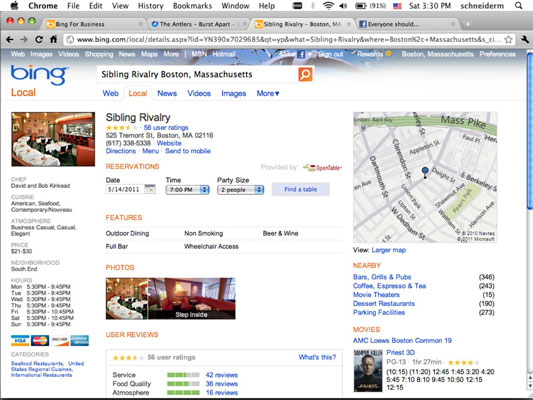The width and height of the screenshot is (533, 400).
Task: Click the US flag input source icon
Action: 397,6
